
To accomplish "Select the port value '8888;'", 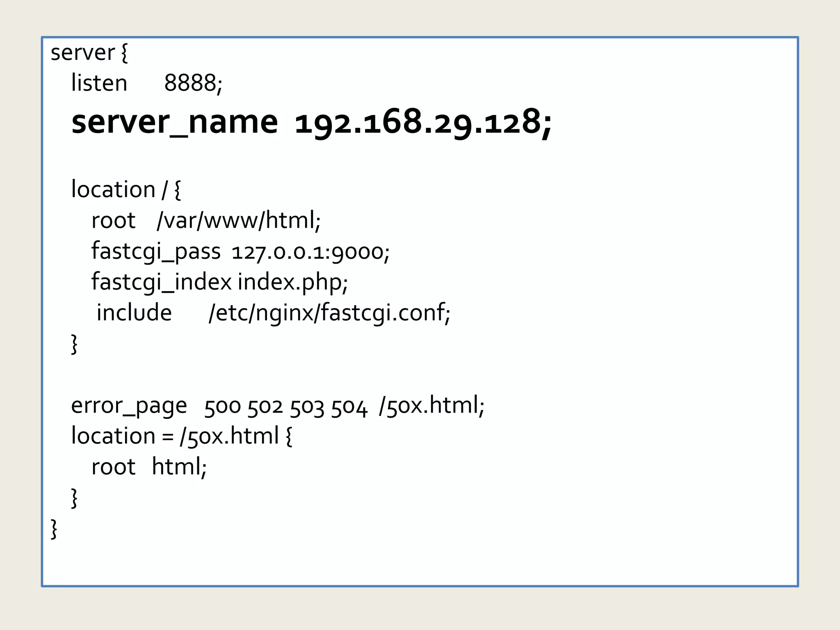I will point(193,84).
